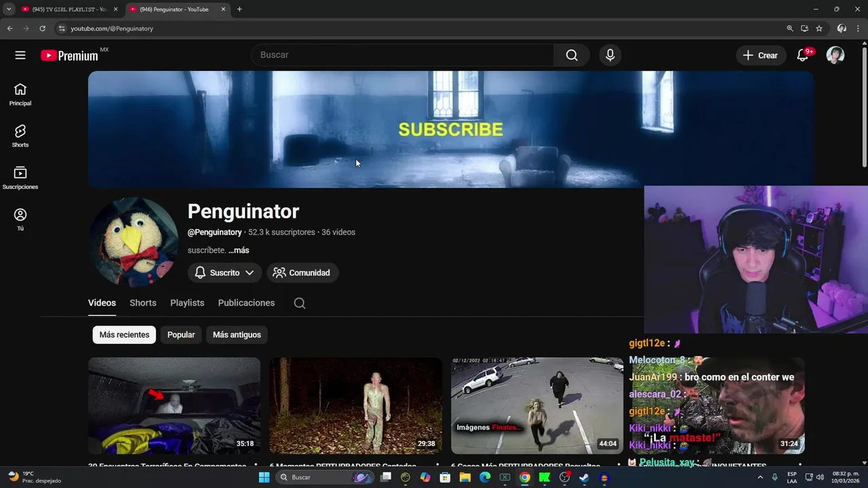This screenshot has height=488, width=868.
Task: Click the address bar URL
Action: click(112, 28)
